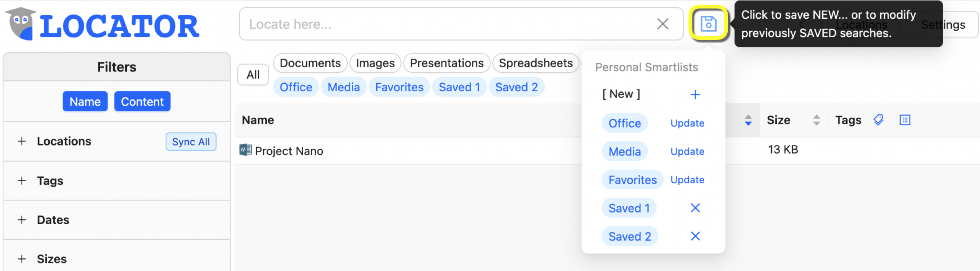This screenshot has height=271, width=980.
Task: Click inside the Locate here search field
Action: pos(421,24)
